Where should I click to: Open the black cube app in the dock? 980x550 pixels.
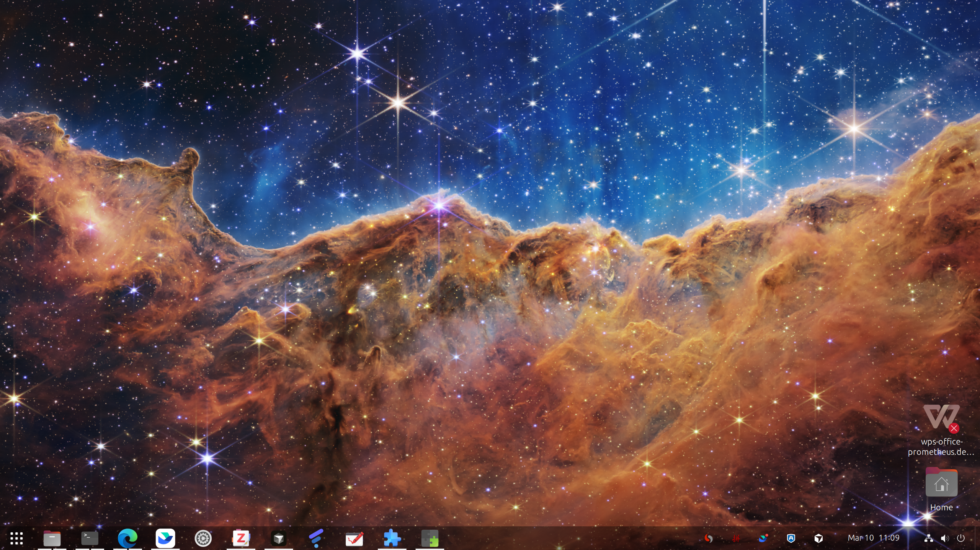point(279,538)
